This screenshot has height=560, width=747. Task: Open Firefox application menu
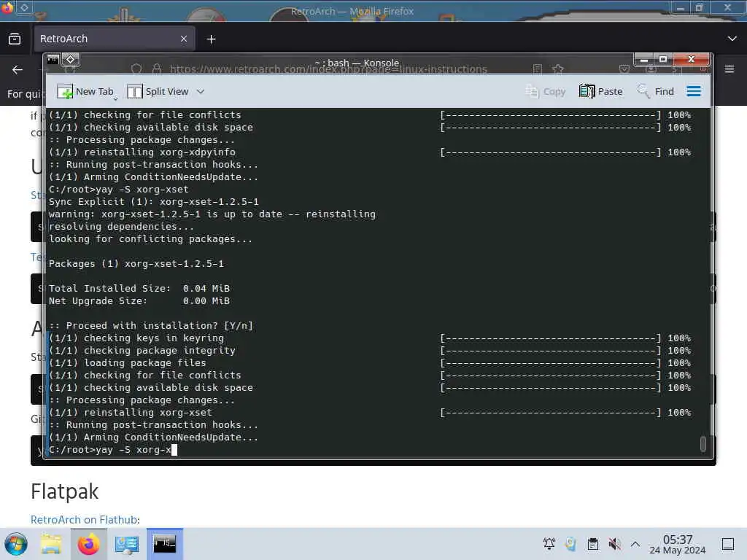click(x=729, y=69)
